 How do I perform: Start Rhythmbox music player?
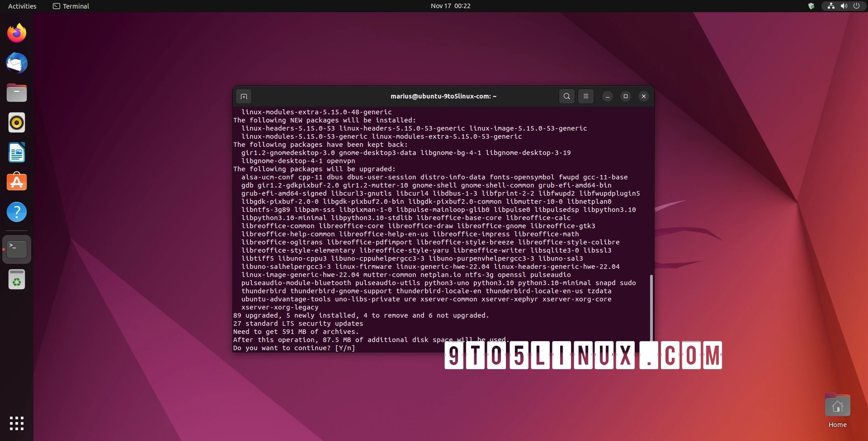(x=17, y=122)
